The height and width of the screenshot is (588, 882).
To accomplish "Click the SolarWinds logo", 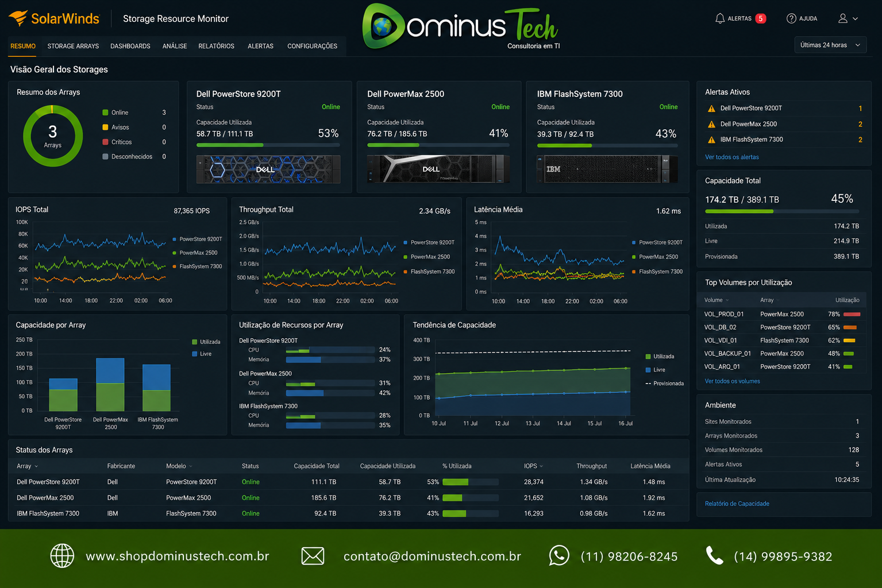I will [54, 18].
